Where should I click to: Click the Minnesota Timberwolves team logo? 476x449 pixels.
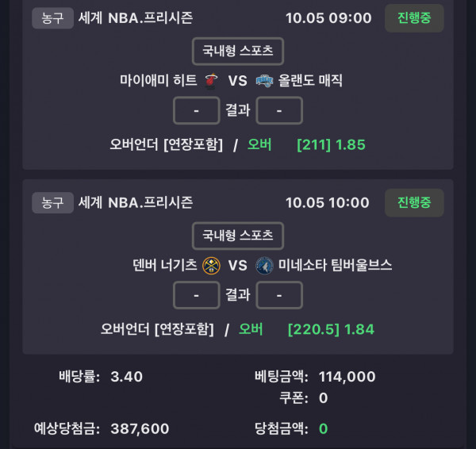265,265
